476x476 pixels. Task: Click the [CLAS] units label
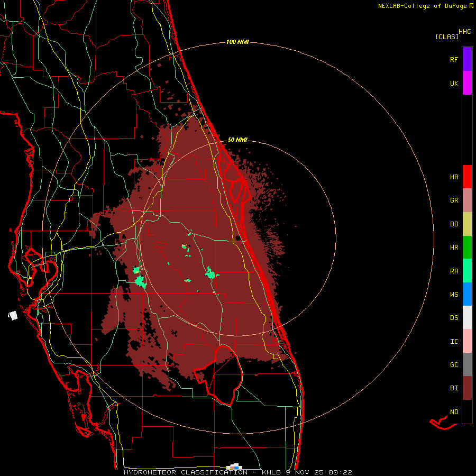pos(447,36)
